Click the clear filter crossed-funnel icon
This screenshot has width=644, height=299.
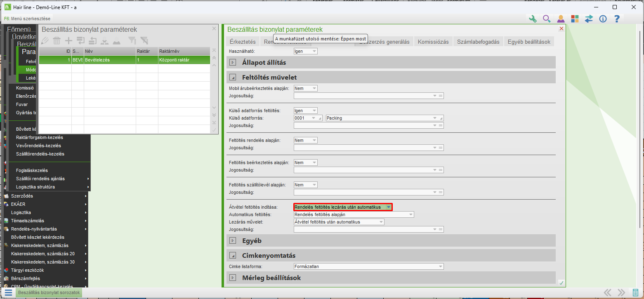(144, 40)
